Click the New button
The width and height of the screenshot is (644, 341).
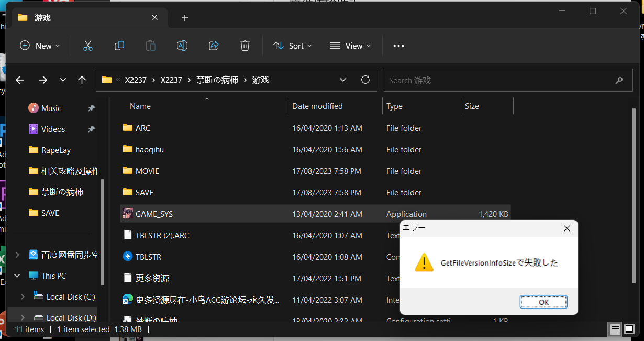click(40, 46)
